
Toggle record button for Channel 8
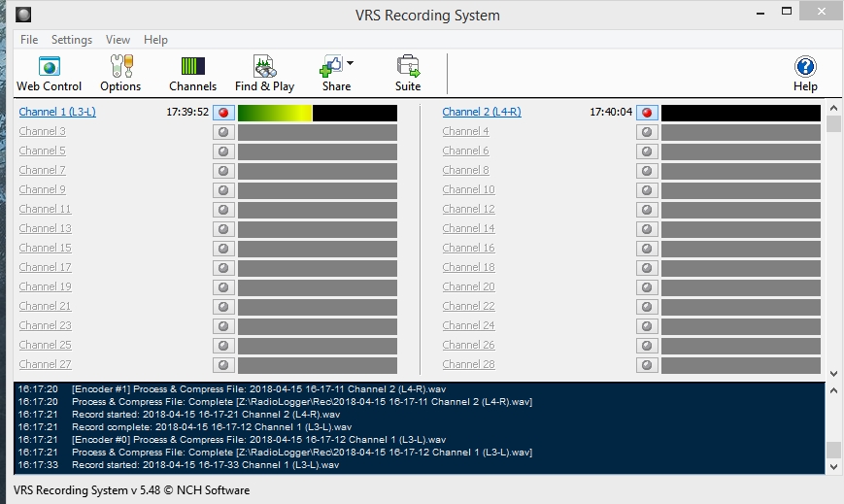tap(647, 171)
